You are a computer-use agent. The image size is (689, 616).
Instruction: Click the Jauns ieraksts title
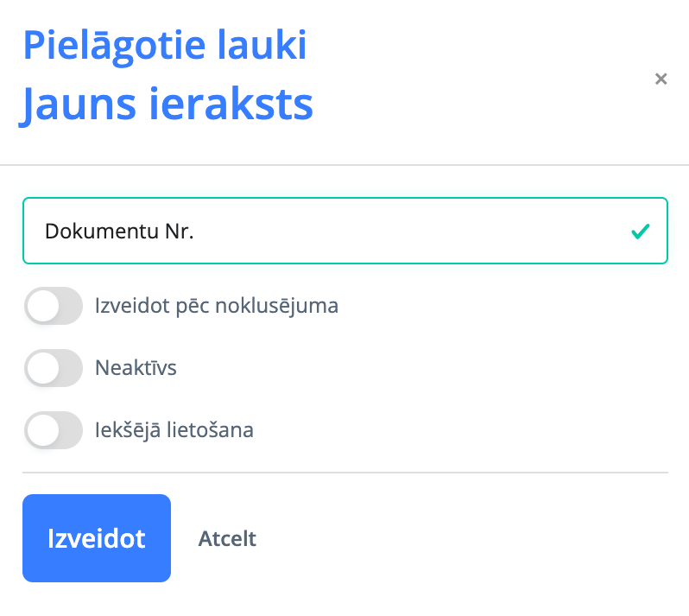(167, 105)
